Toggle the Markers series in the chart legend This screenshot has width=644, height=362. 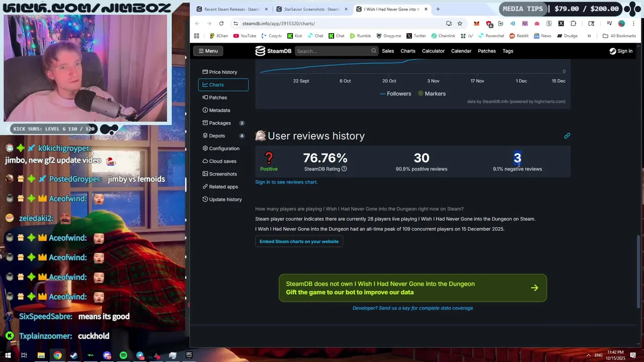pos(432,94)
